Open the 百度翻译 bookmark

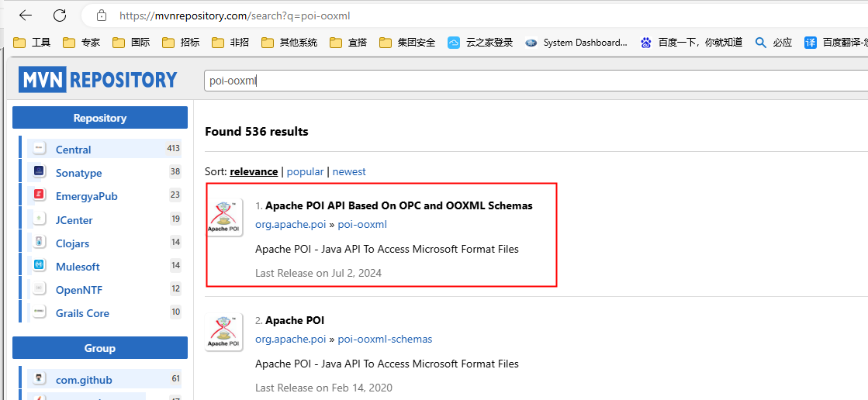tap(836, 43)
